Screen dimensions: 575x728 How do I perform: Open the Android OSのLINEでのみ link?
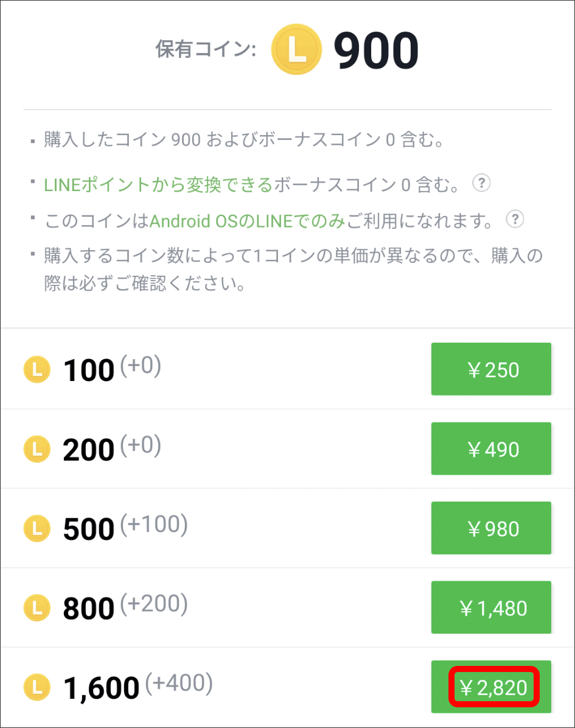point(248,221)
